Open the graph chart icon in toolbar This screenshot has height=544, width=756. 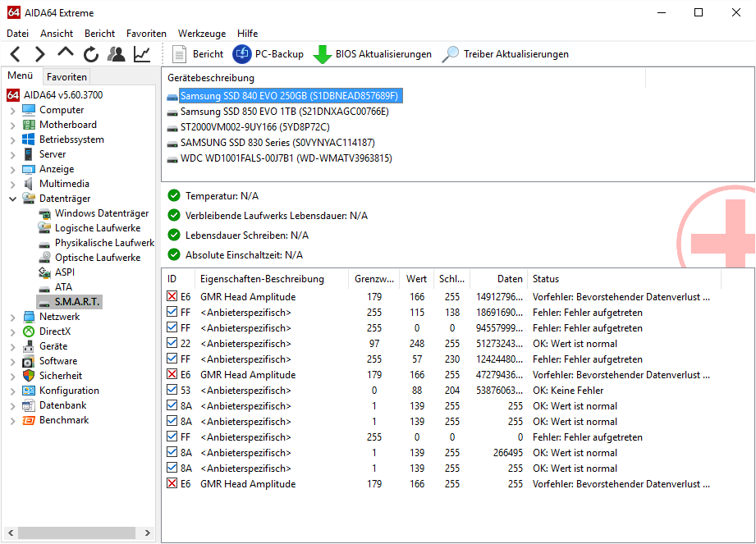tap(142, 54)
